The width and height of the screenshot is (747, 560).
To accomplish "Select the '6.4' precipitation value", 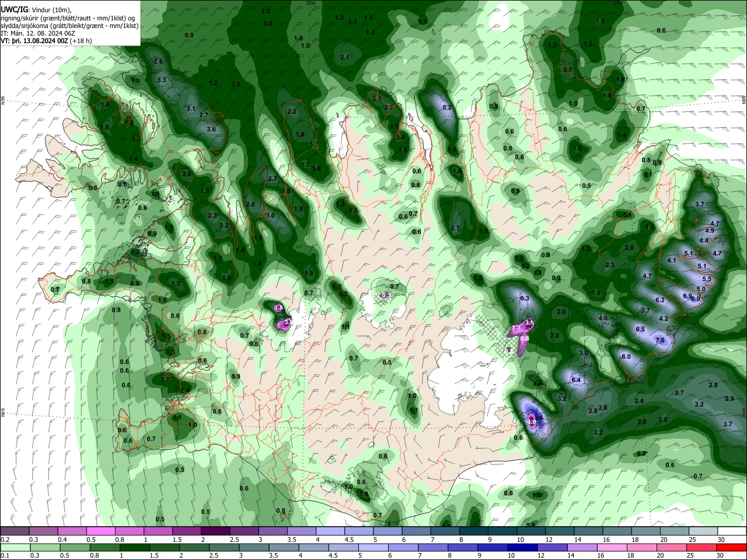I will pyautogui.click(x=576, y=380).
